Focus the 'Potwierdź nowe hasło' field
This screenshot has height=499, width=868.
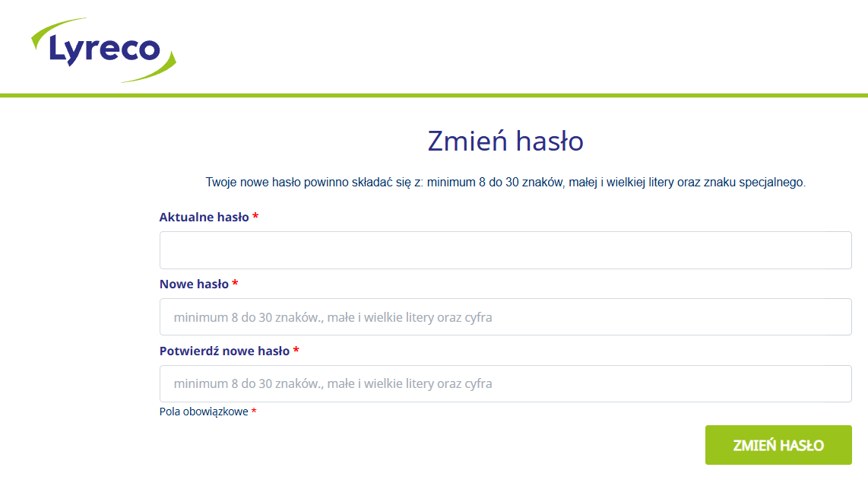tap(505, 383)
